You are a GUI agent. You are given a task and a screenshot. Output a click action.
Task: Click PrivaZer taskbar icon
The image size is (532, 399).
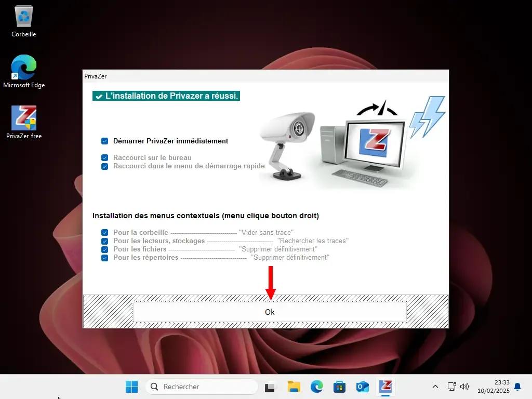pos(385,387)
